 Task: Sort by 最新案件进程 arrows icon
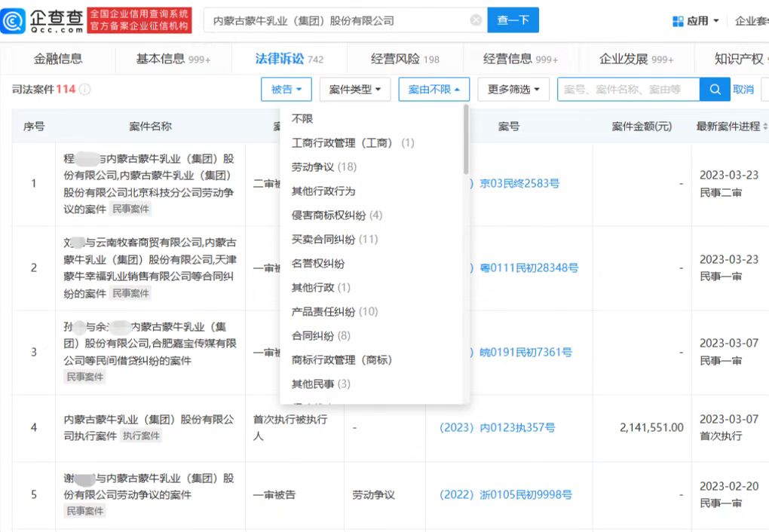[x=765, y=127]
